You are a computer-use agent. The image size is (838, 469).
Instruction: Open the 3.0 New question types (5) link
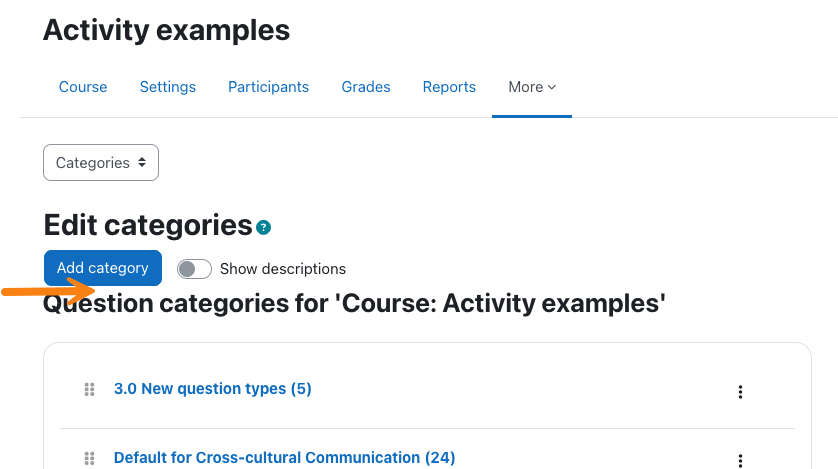click(213, 388)
